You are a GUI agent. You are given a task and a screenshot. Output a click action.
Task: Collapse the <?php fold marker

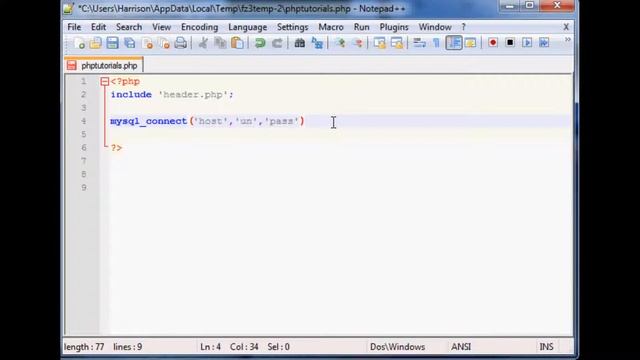[x=104, y=82]
